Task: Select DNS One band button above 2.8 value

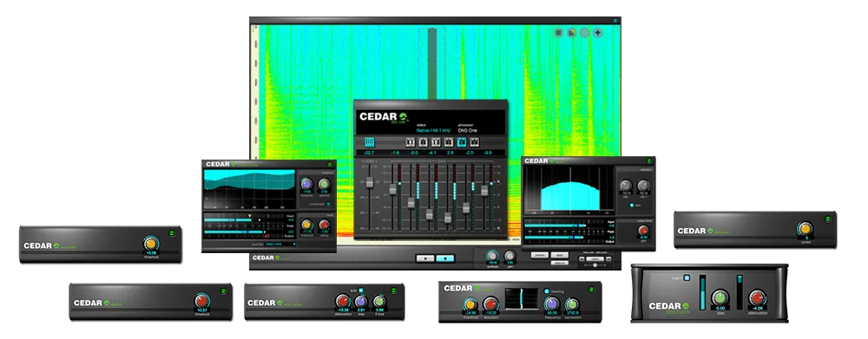Action: click(x=449, y=142)
